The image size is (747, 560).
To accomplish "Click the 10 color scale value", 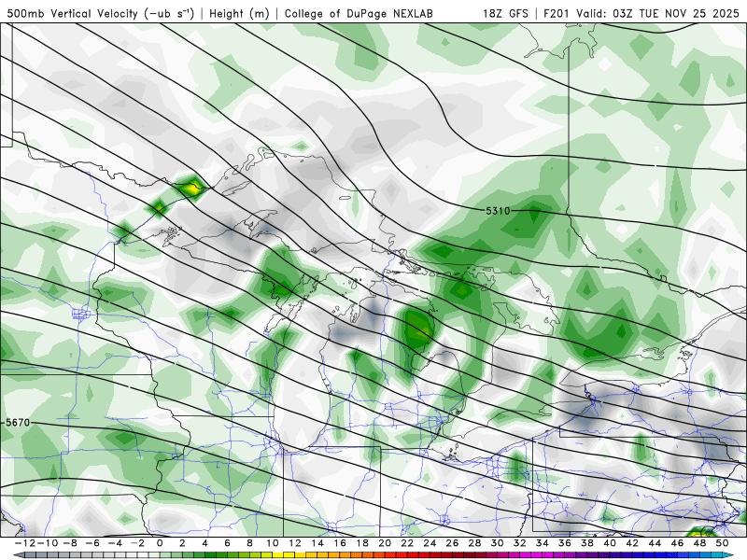I will tap(272, 543).
